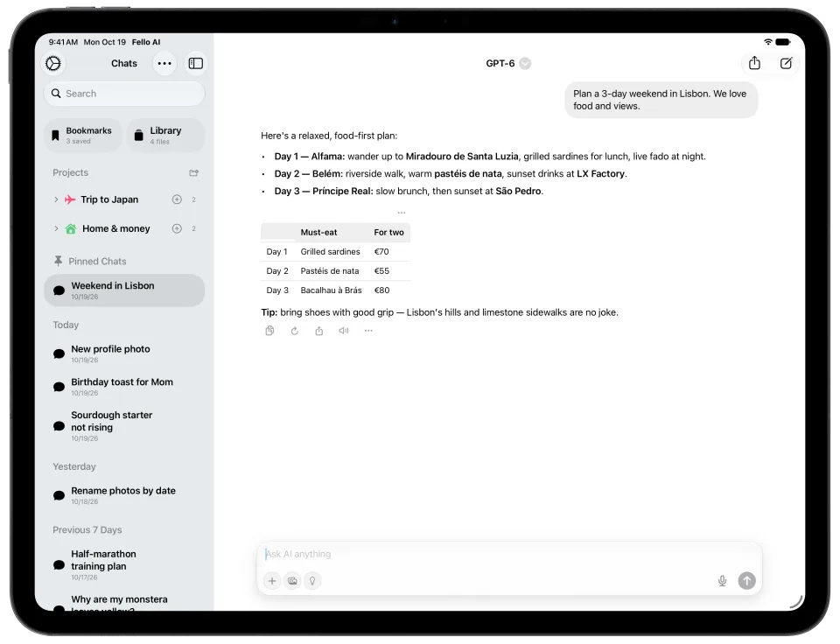Attach an image with the photo icon
This screenshot has height=644, width=840.
pos(292,581)
